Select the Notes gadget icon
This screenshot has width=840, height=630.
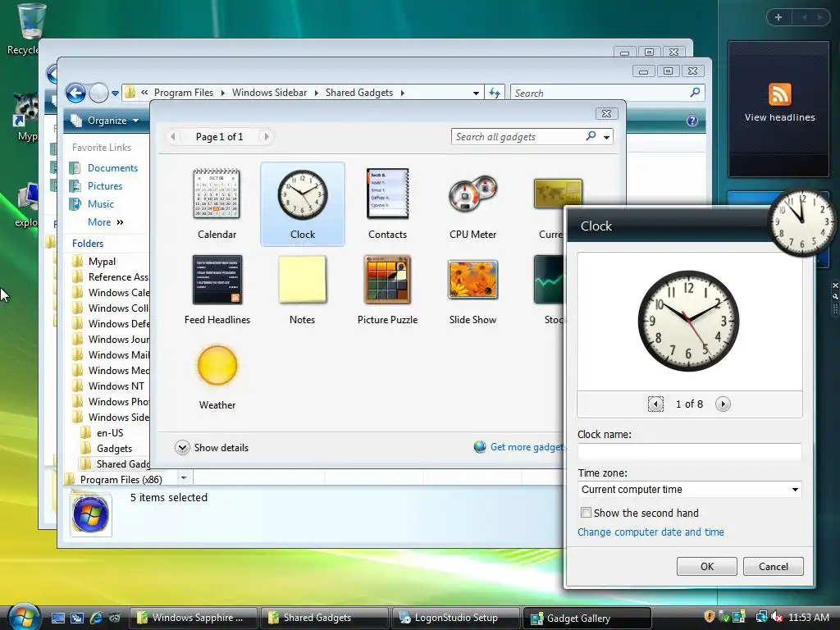point(302,280)
